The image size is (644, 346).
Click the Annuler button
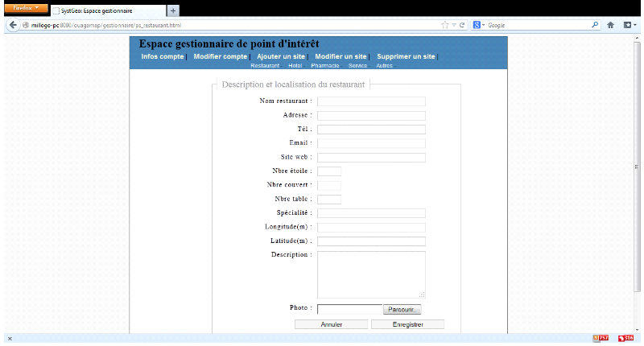click(331, 324)
